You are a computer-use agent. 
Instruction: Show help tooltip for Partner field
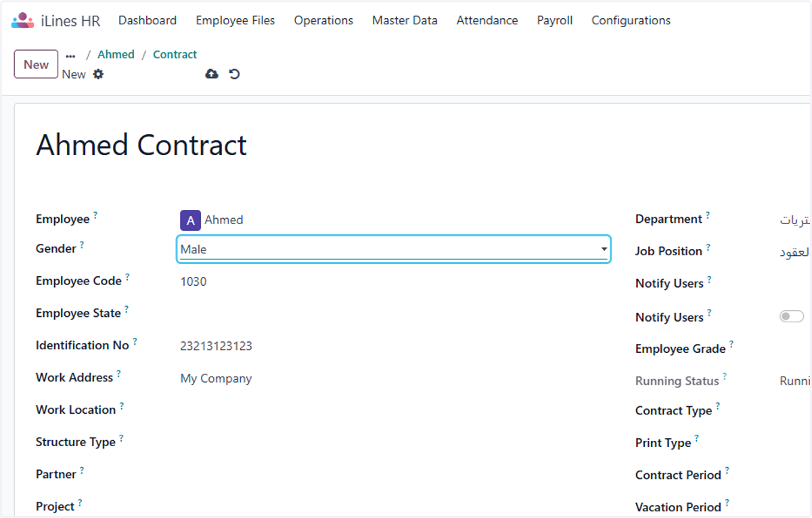[x=82, y=470]
